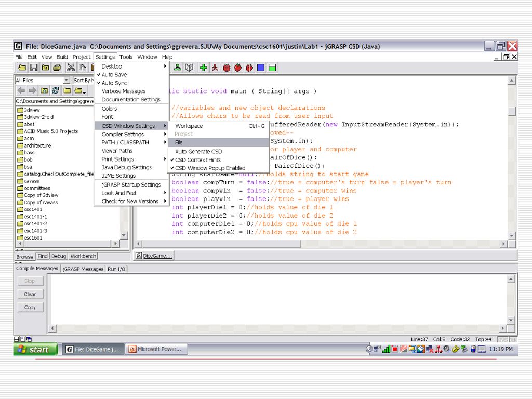
Task: Refresh the file browser listing
Action: (56, 90)
